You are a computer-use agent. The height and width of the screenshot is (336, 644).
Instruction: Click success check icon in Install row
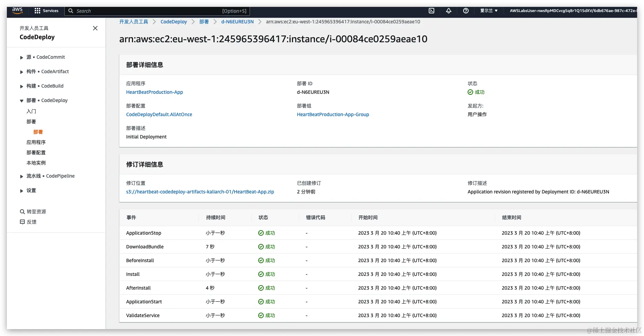coord(261,274)
